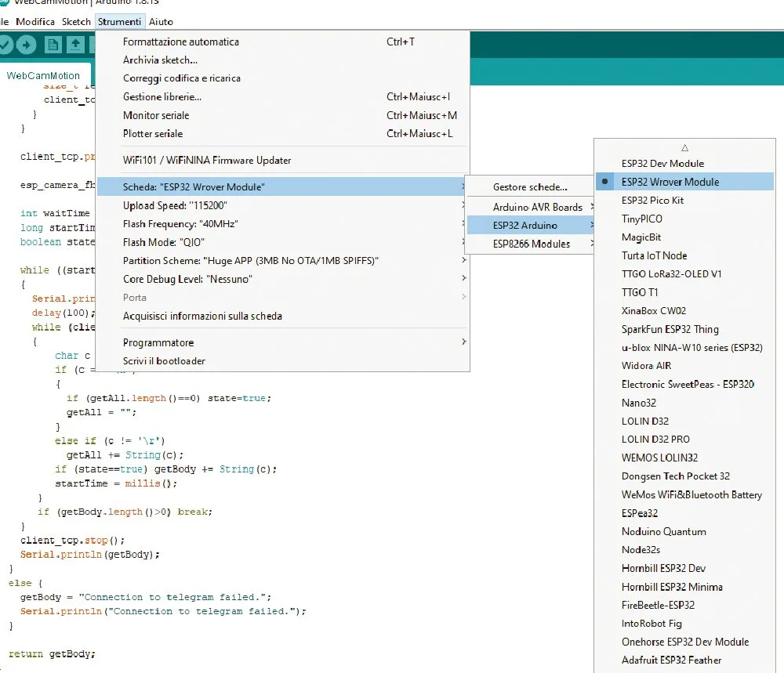Click Acquisisci informazioni sulla scheda
This screenshot has height=673, width=784.
click(283, 317)
